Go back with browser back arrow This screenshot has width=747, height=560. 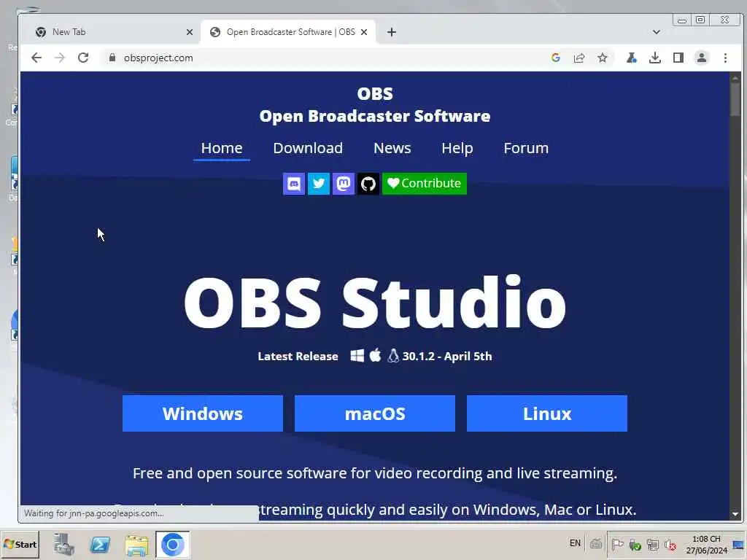pos(36,58)
